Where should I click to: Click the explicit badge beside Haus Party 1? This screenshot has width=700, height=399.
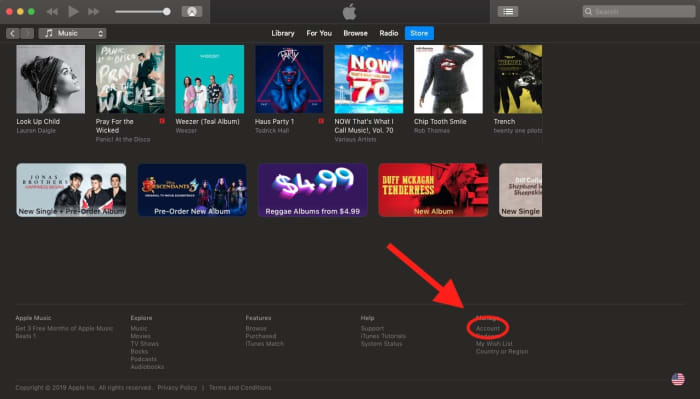(x=321, y=121)
